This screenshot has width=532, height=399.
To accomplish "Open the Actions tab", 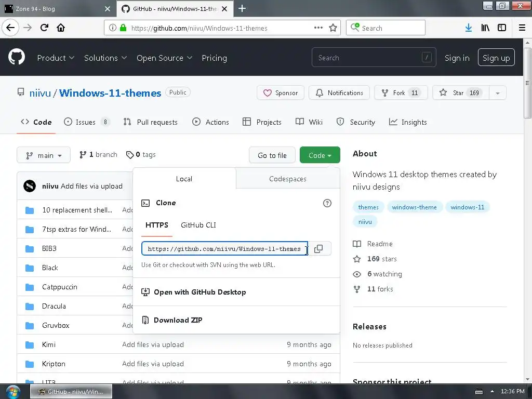I will [x=210, y=122].
